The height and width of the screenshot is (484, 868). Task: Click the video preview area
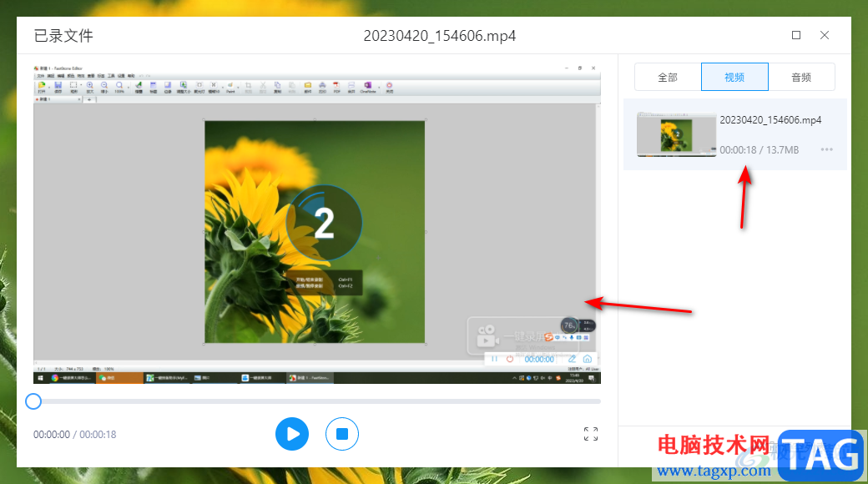click(316, 224)
